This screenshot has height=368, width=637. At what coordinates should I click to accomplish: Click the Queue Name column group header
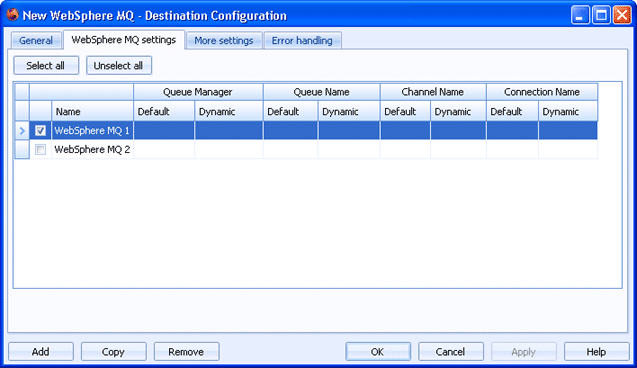click(321, 92)
